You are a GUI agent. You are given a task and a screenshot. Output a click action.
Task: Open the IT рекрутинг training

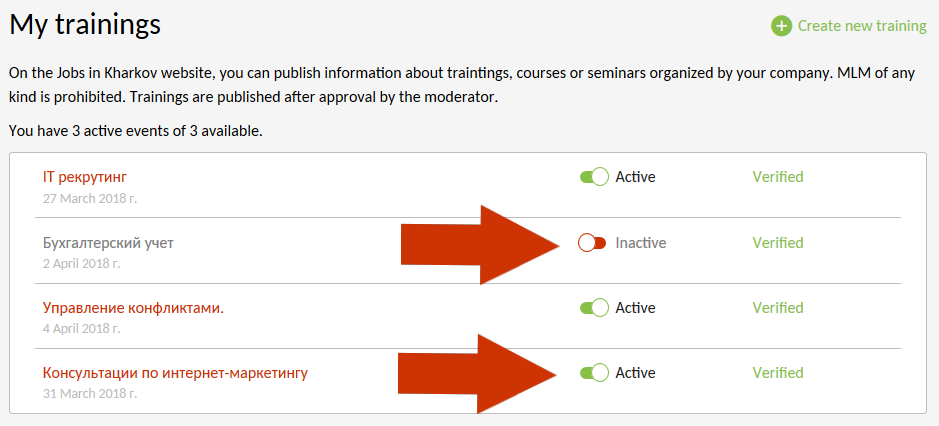85,177
